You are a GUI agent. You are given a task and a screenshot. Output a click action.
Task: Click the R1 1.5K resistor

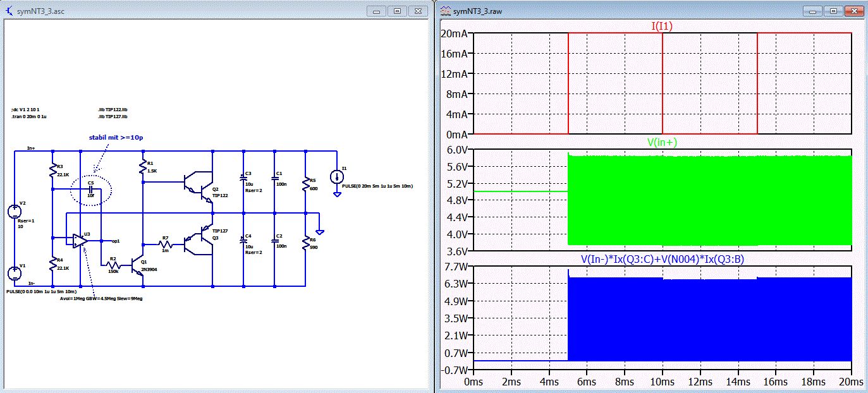(144, 167)
